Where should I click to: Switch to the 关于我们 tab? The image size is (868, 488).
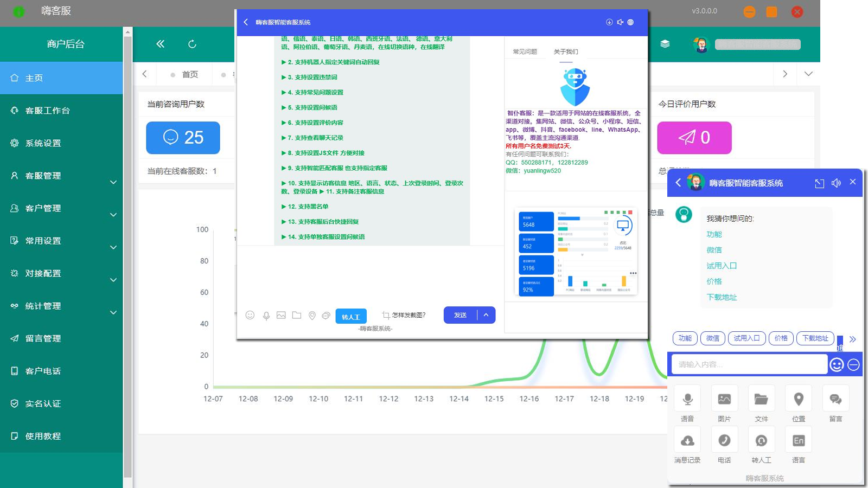pos(566,52)
